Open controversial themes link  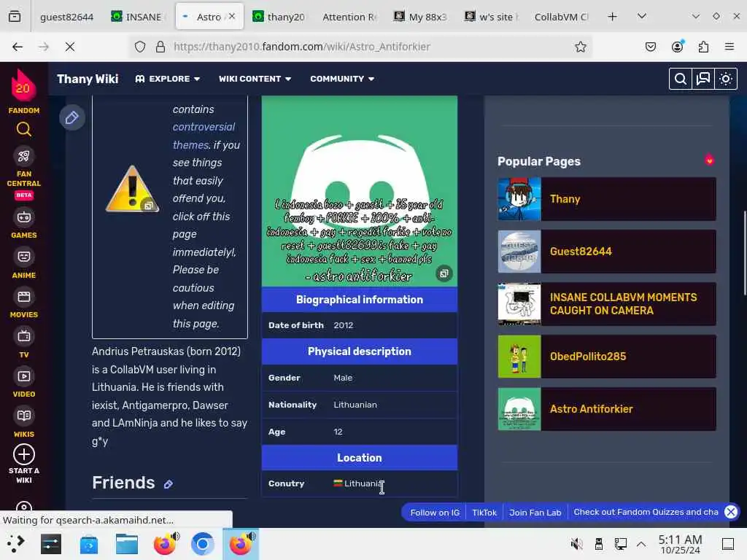(204, 136)
